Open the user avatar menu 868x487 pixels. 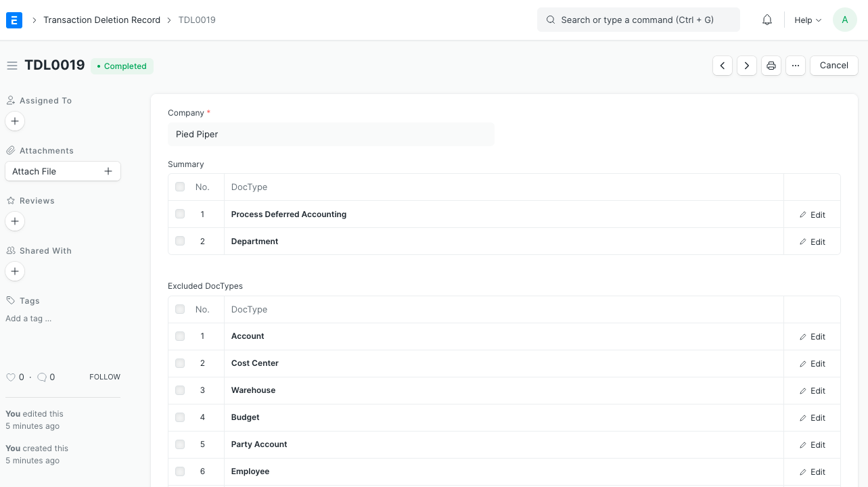(844, 20)
